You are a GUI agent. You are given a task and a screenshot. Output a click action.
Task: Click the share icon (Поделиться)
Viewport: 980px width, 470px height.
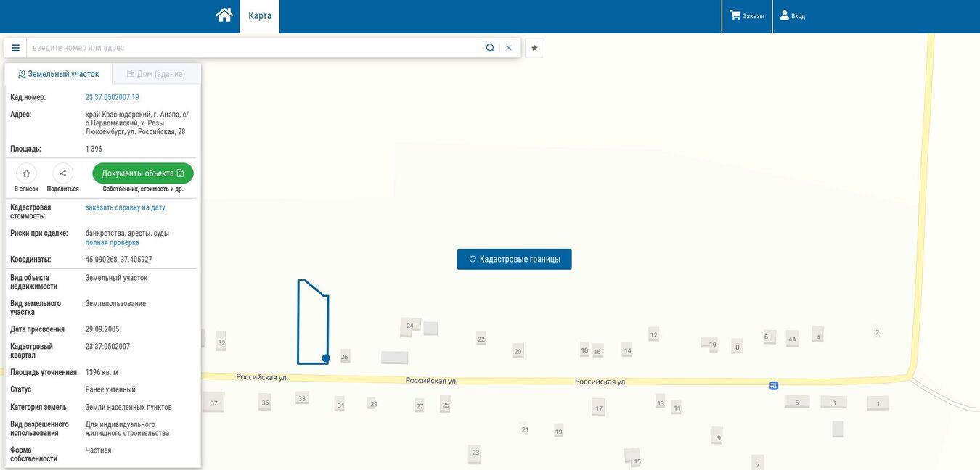[62, 173]
